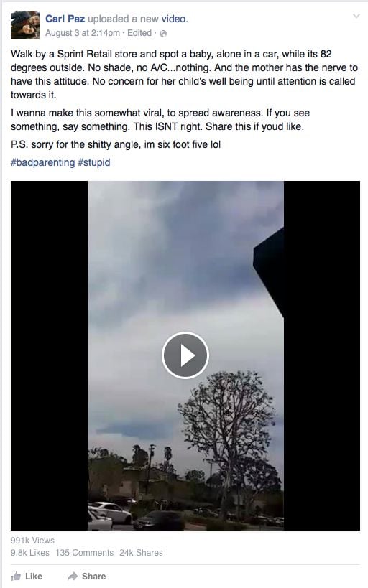Play the uploaded video

[x=185, y=355]
